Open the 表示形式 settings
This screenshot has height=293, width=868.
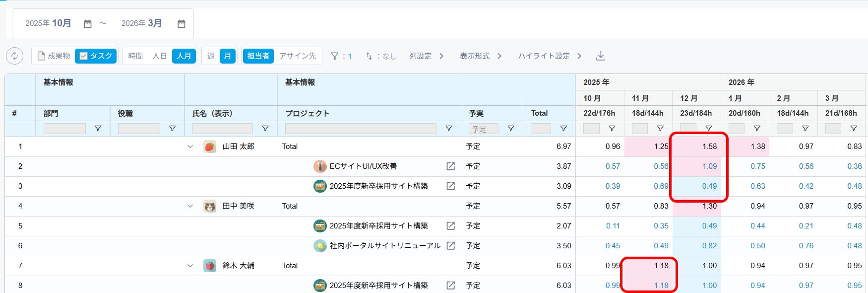pos(480,56)
